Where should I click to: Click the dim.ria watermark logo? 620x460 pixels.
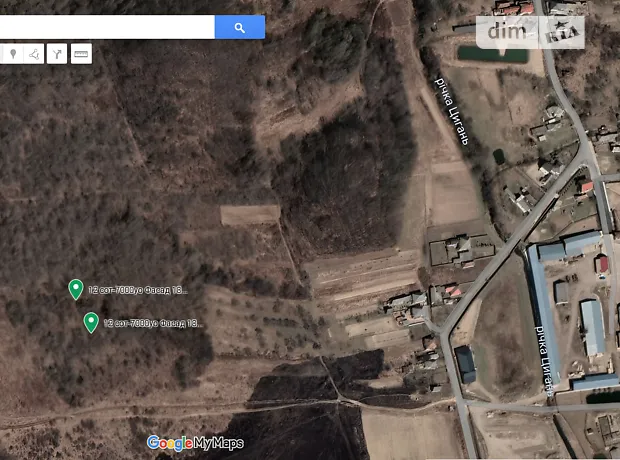pyautogui.click(x=530, y=32)
